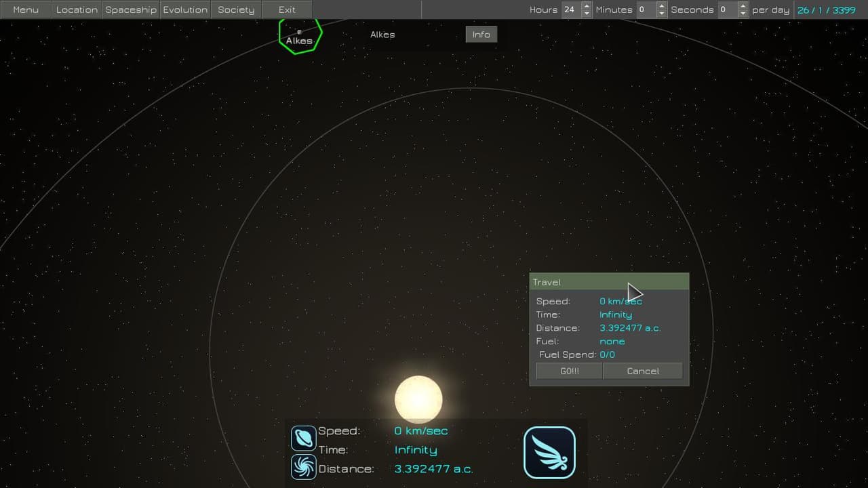Click the ringed planet icon beside Speed

303,439
